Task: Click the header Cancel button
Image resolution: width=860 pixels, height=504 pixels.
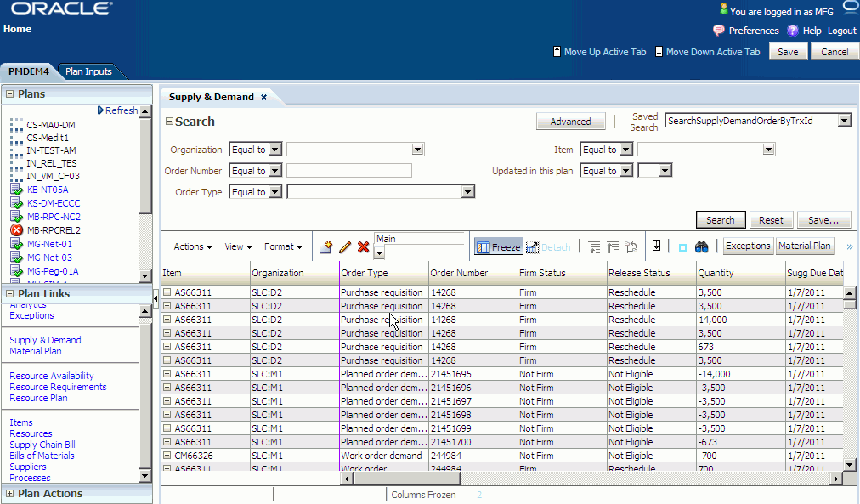Action: click(x=835, y=52)
